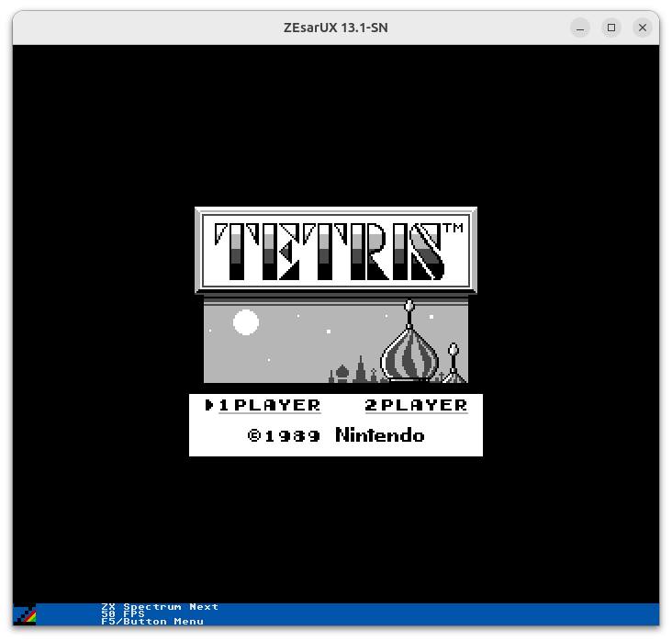
Task: Click the ©1989 Nintendo copyright text
Action: pos(336,435)
